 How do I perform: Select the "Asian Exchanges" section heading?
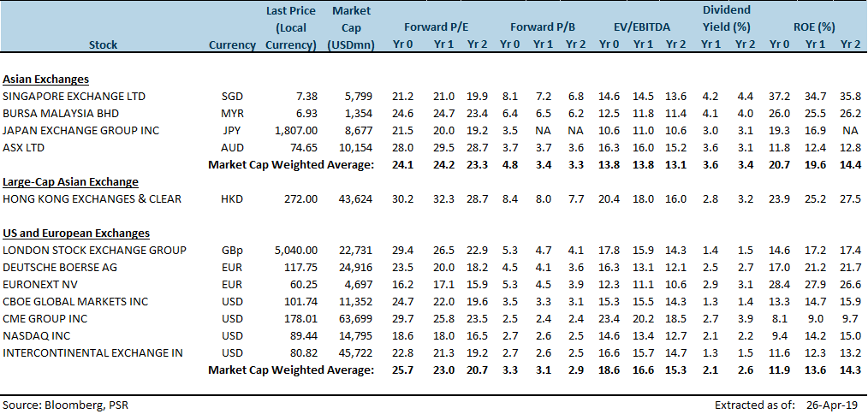46,80
